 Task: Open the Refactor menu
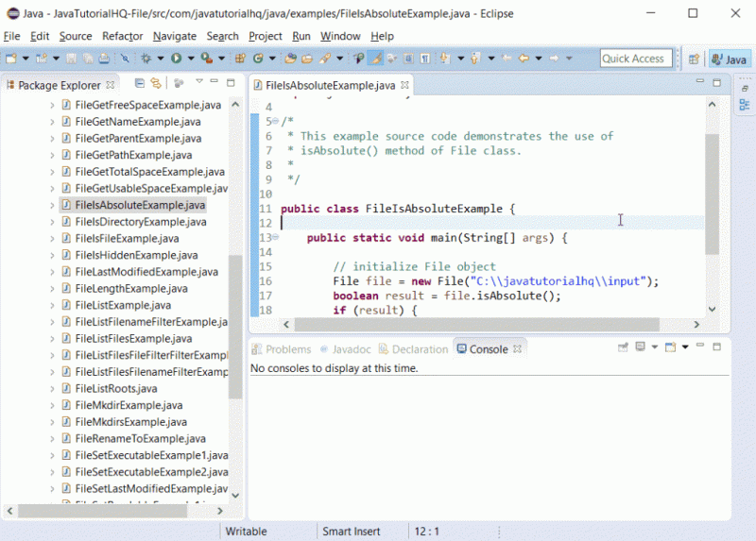(x=123, y=36)
